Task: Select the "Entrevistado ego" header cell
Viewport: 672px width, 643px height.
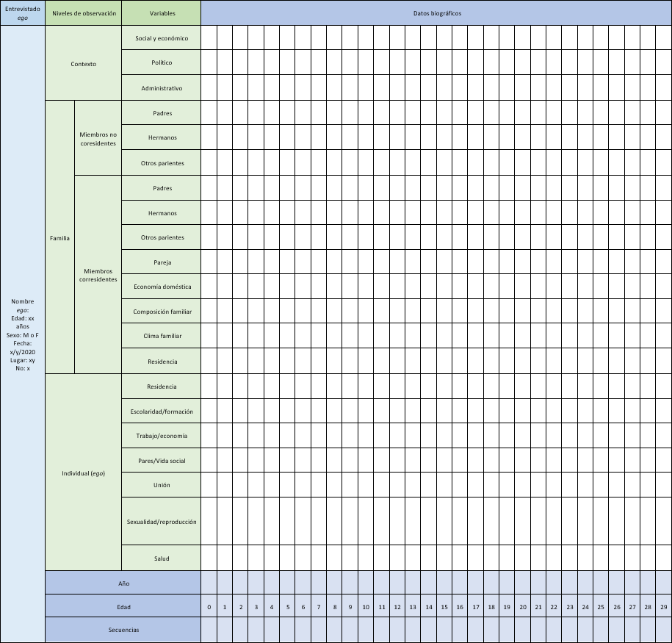Action: click(22, 13)
